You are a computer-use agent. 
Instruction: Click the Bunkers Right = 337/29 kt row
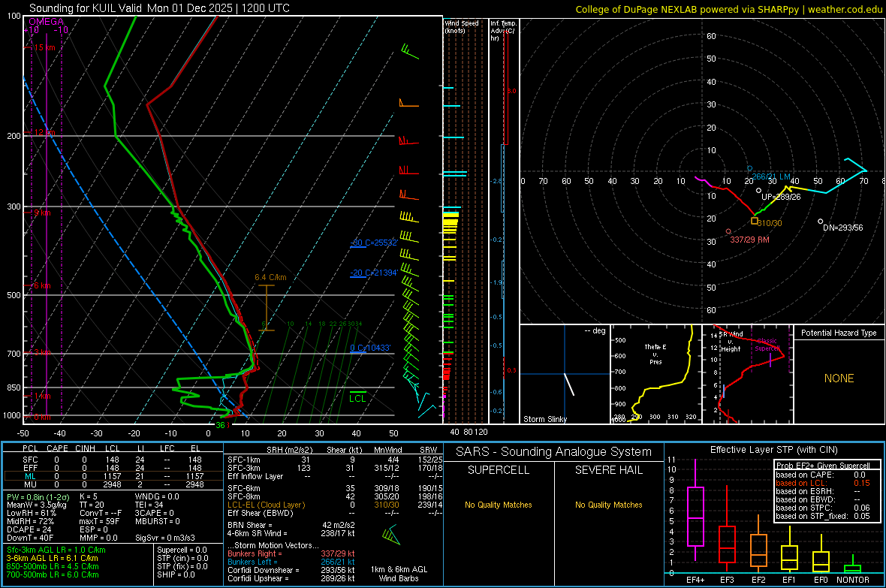tap(291, 553)
